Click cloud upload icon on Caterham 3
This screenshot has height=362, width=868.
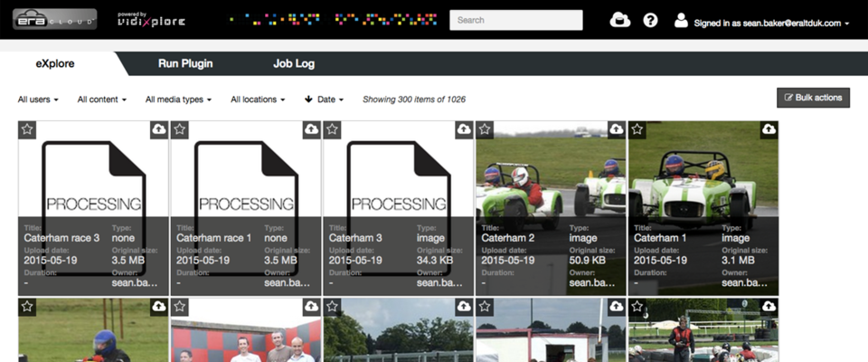click(464, 129)
